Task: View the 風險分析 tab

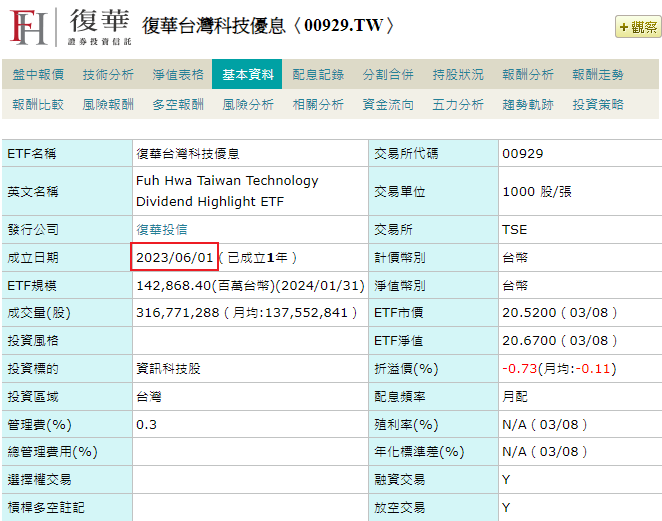Action: pos(248,104)
